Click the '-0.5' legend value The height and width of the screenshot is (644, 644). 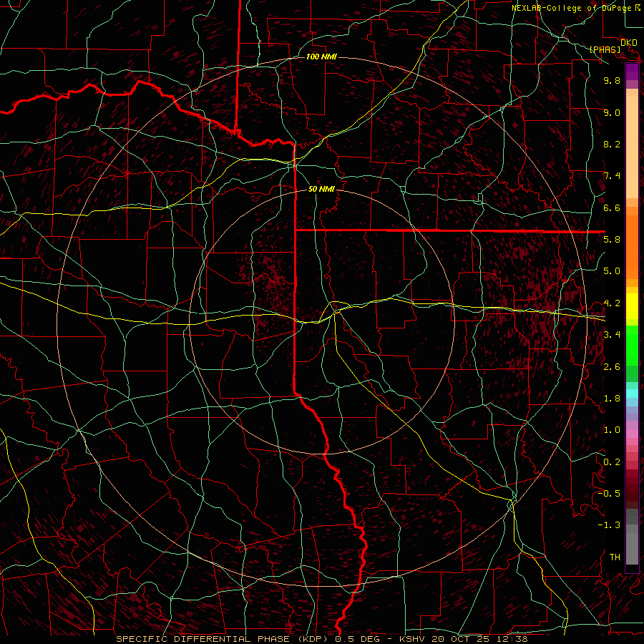coord(609,494)
